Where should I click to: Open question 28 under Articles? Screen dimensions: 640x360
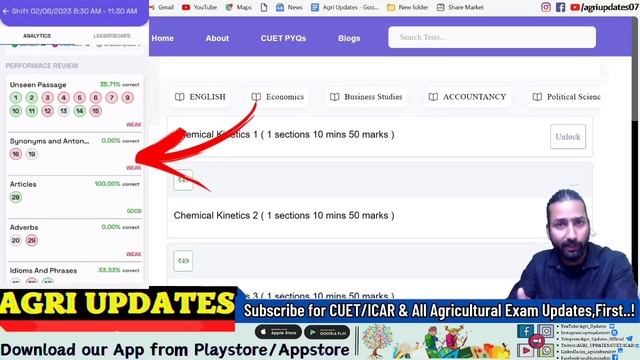tap(16, 198)
